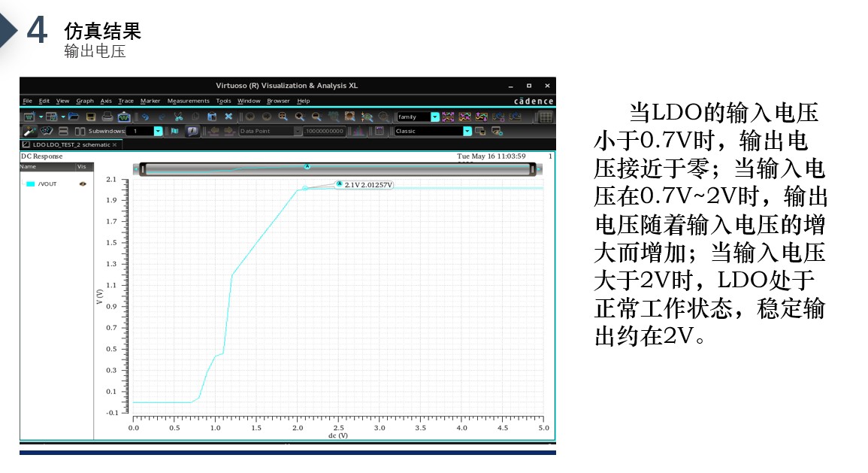Open the Subwindows count dropdown
Viewport: 868px width, 473px height.
(x=159, y=132)
